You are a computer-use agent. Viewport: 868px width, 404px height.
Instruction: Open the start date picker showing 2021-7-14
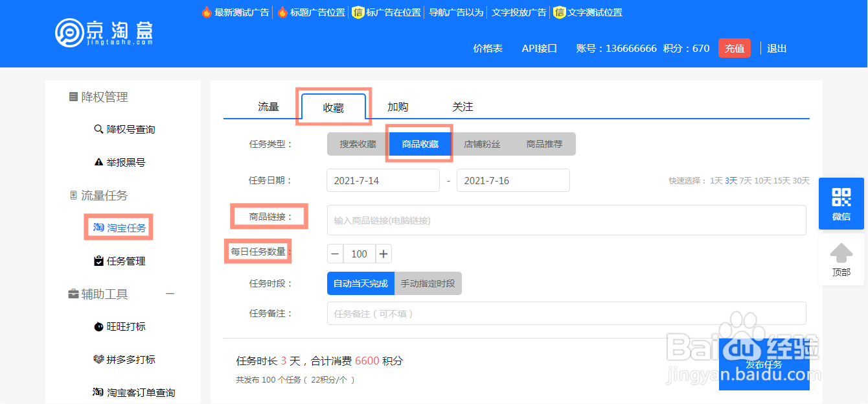tap(383, 180)
